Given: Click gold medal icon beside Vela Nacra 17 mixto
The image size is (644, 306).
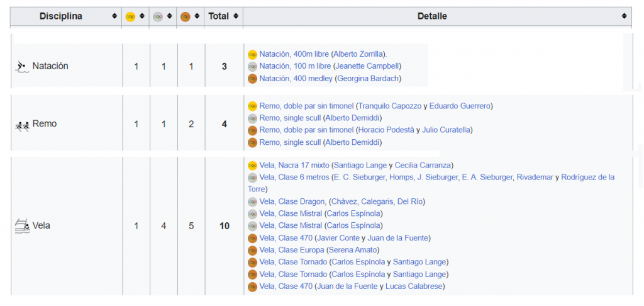Looking at the screenshot, I should [x=253, y=166].
